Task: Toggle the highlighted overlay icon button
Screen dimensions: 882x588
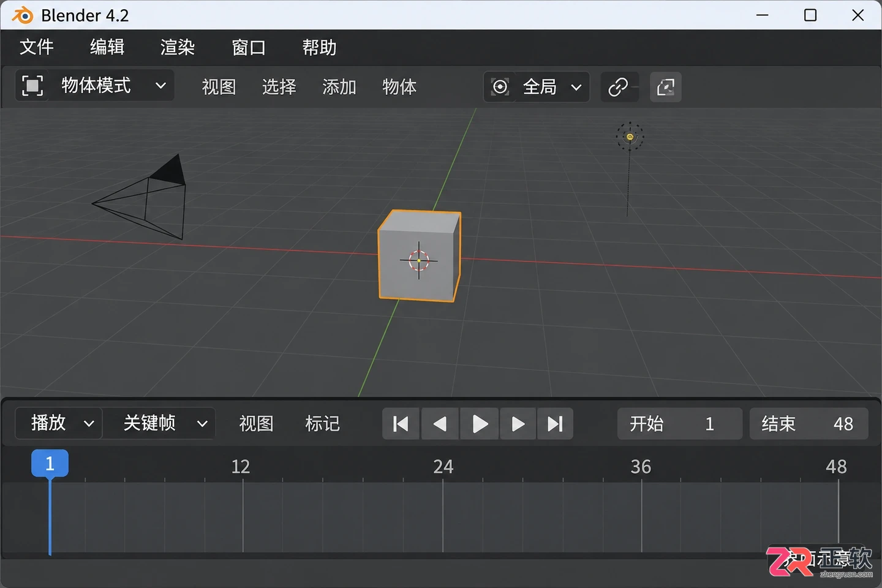Action: point(666,87)
